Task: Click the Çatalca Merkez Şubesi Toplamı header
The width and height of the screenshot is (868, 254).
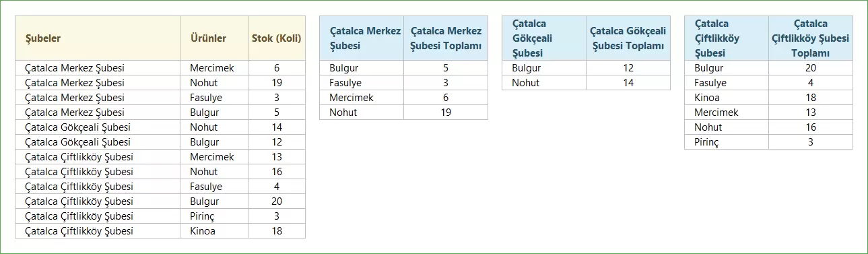Action: click(x=446, y=38)
